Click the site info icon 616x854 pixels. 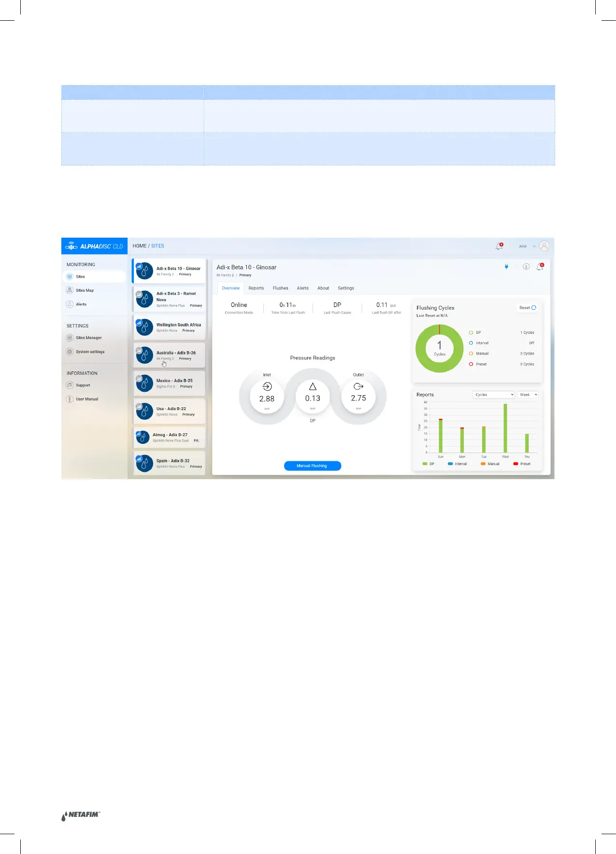526,267
